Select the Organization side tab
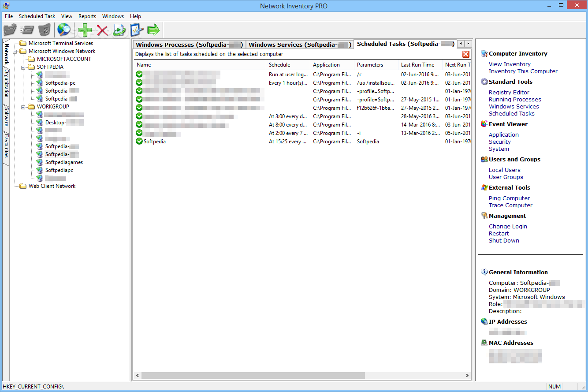 (6, 83)
